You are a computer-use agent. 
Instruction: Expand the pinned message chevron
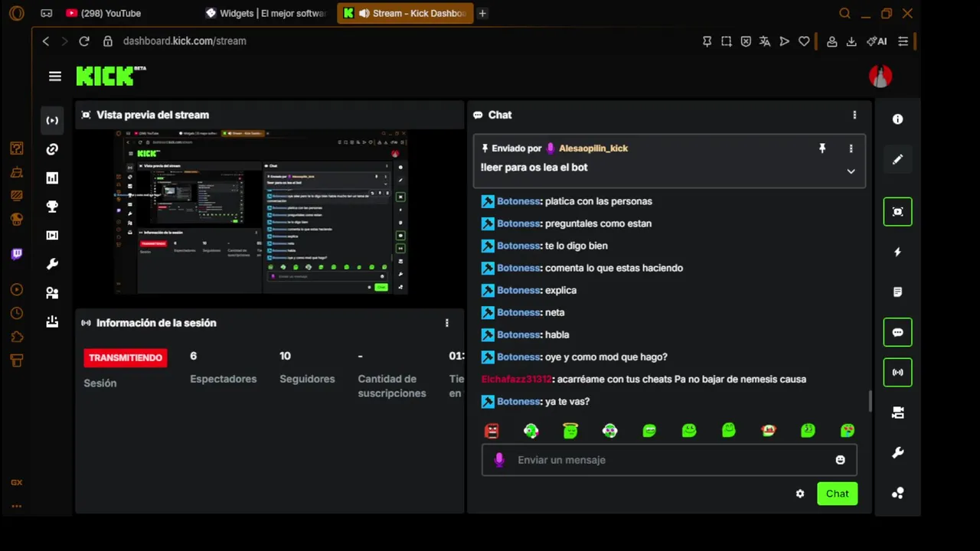click(851, 171)
